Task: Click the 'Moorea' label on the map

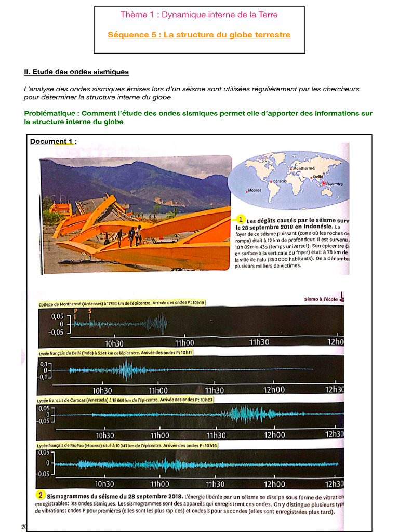Action: pyautogui.click(x=255, y=190)
